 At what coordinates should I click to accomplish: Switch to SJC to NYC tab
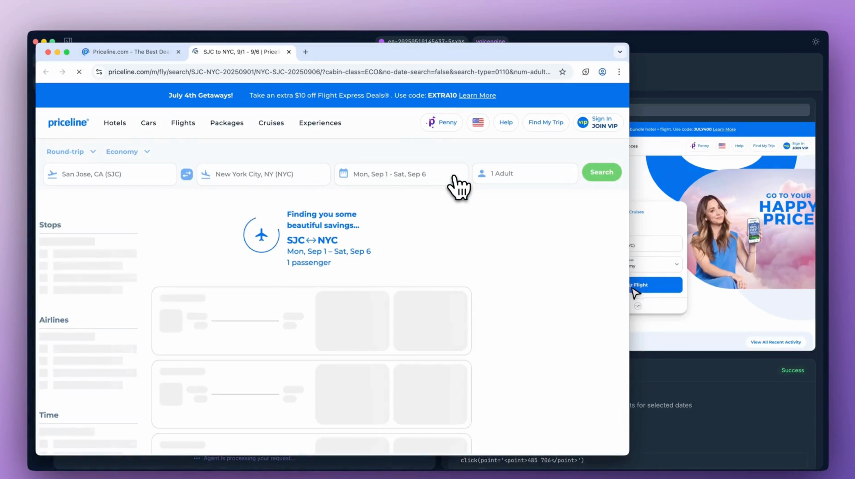click(x=242, y=52)
